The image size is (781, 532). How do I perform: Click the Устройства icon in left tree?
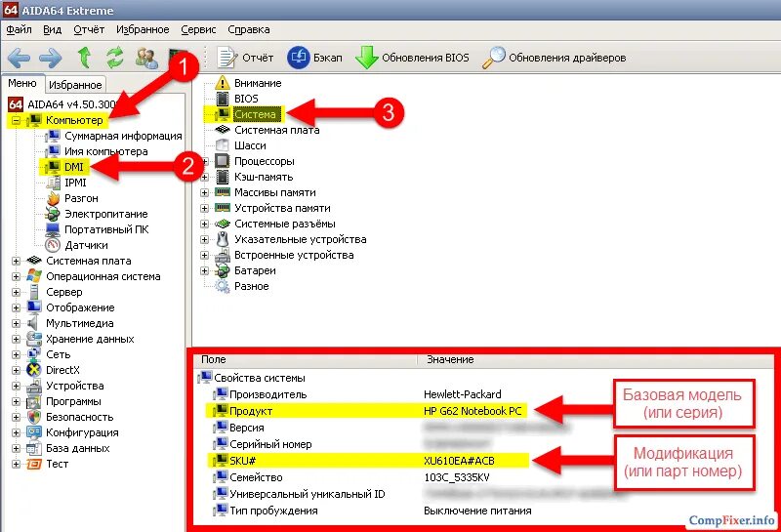pos(34,386)
